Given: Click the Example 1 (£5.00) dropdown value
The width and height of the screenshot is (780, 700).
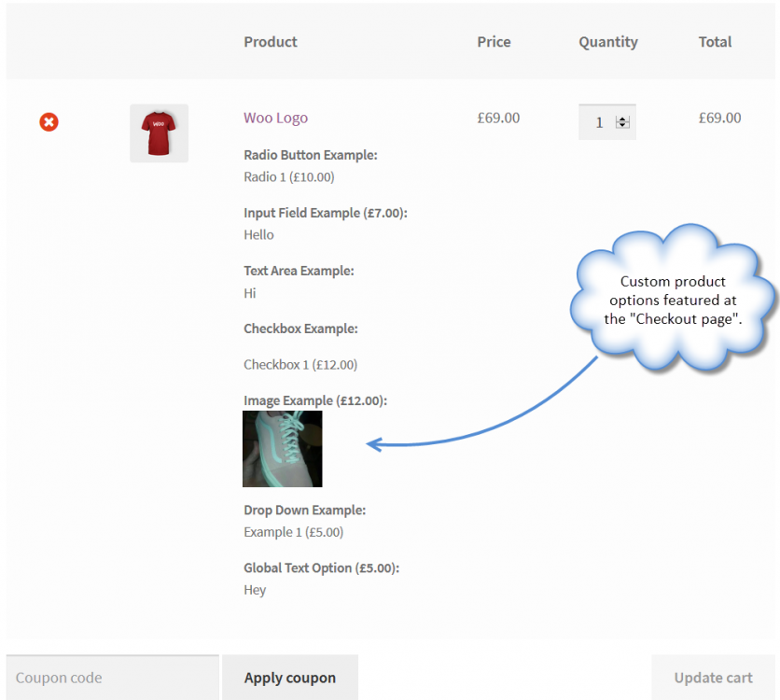Looking at the screenshot, I should point(293,532).
